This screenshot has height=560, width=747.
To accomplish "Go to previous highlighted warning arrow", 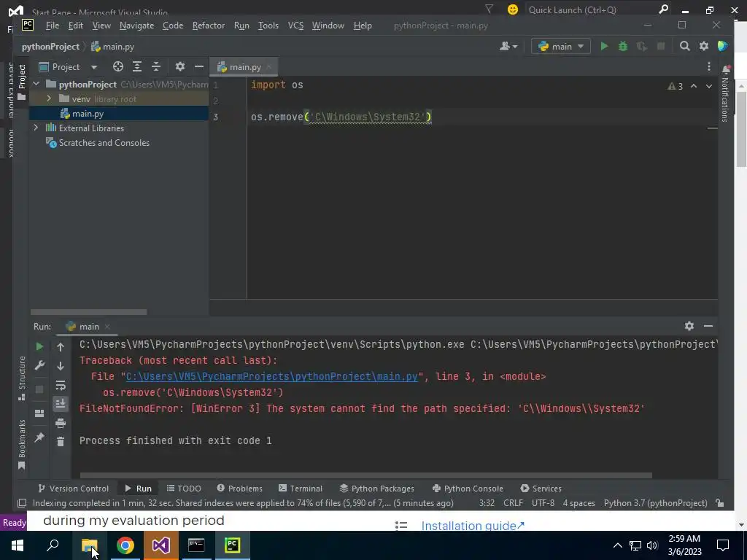I will pos(694,86).
